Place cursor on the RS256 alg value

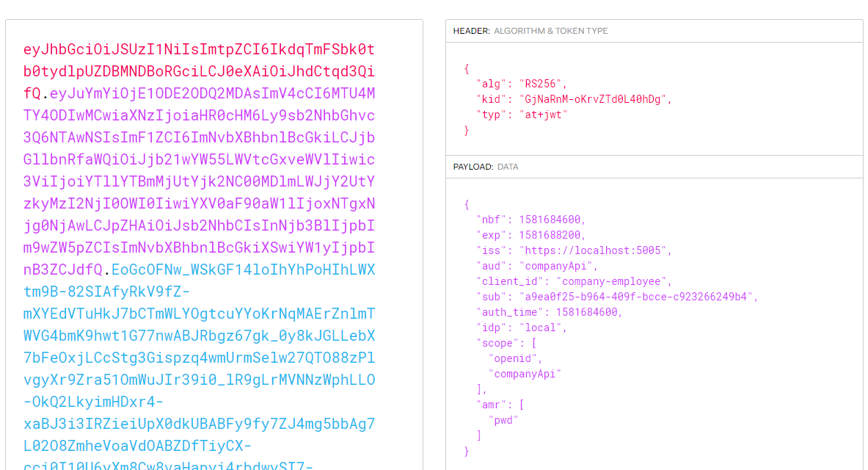[543, 84]
